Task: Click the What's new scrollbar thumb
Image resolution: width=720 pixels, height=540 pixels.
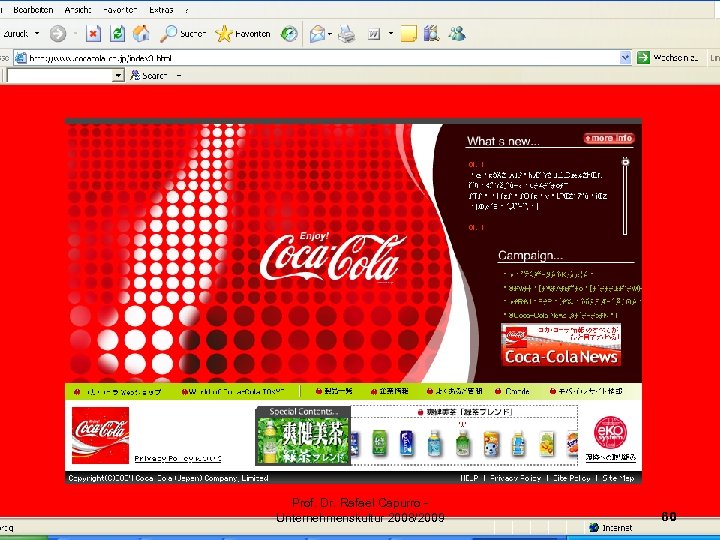Action: coord(625,162)
